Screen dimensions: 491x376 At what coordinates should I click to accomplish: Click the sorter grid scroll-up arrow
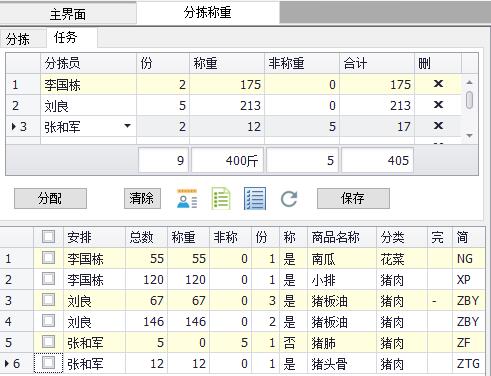(469, 82)
